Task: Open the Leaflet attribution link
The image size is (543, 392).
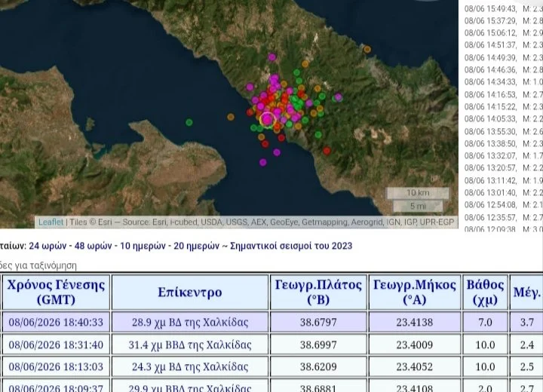Action: 51,222
